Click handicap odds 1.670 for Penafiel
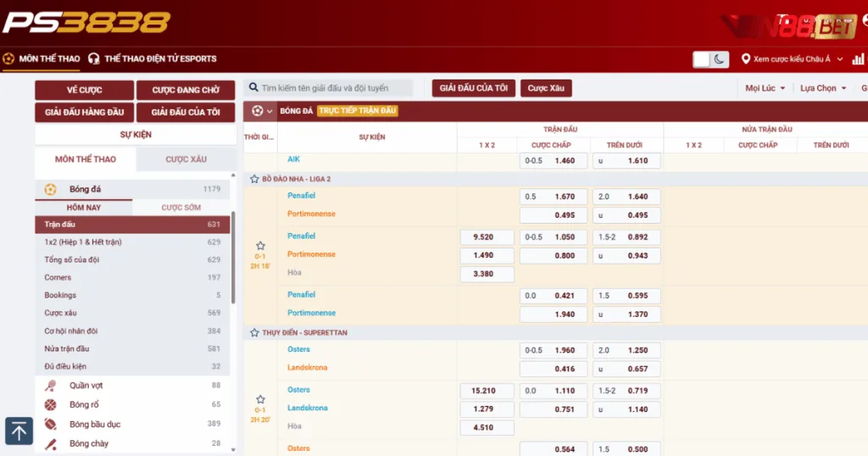The width and height of the screenshot is (868, 456). [553, 197]
